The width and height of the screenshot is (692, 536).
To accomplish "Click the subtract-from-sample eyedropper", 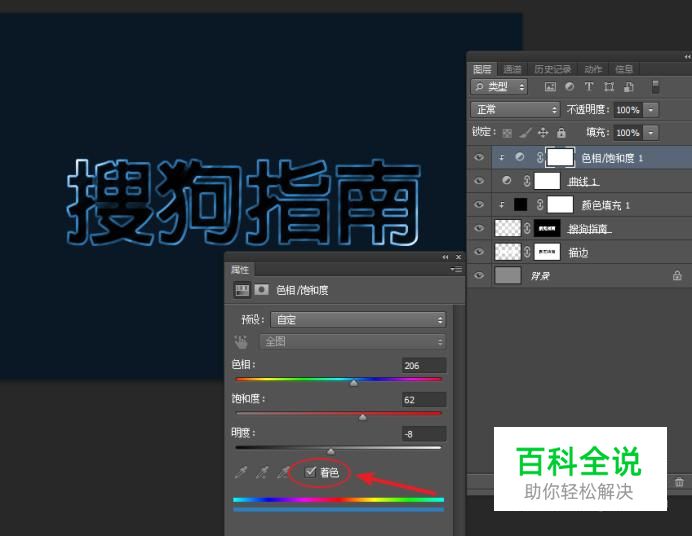I will (283, 472).
